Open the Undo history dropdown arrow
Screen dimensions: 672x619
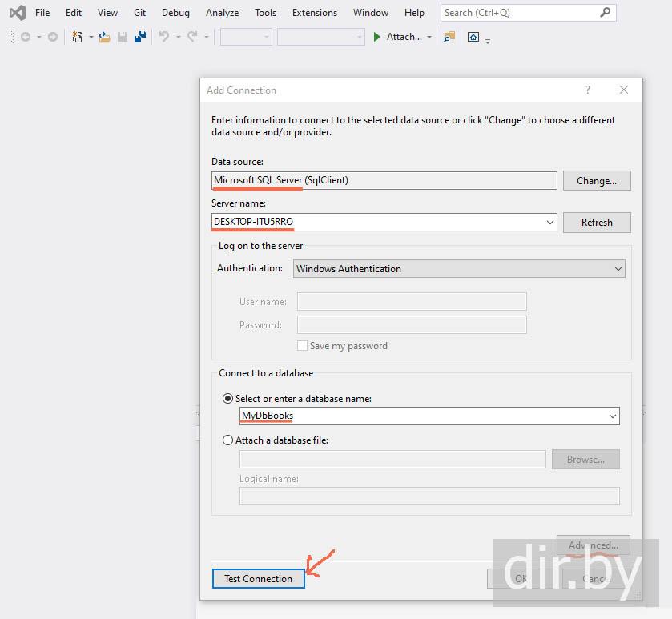179,38
